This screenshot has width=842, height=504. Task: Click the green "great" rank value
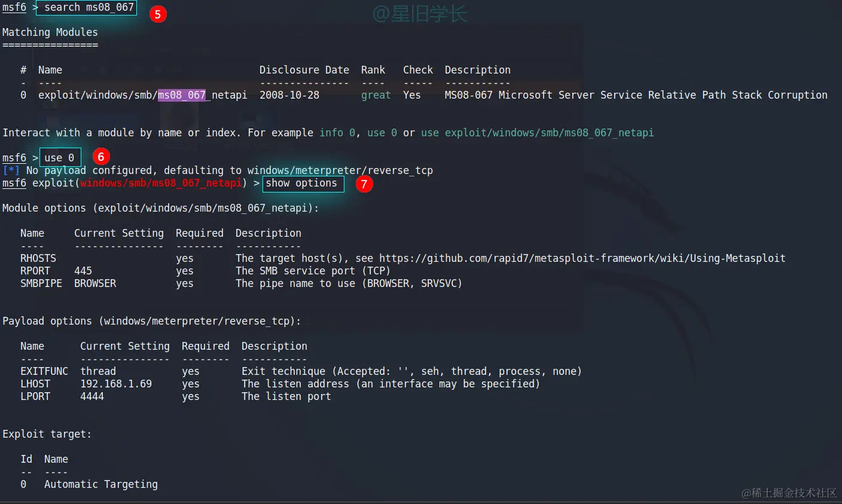coord(376,95)
